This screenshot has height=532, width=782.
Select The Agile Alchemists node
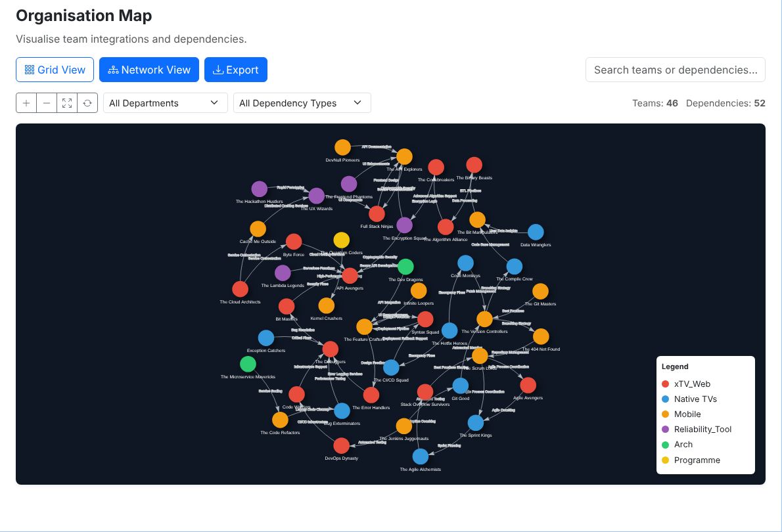point(421,456)
